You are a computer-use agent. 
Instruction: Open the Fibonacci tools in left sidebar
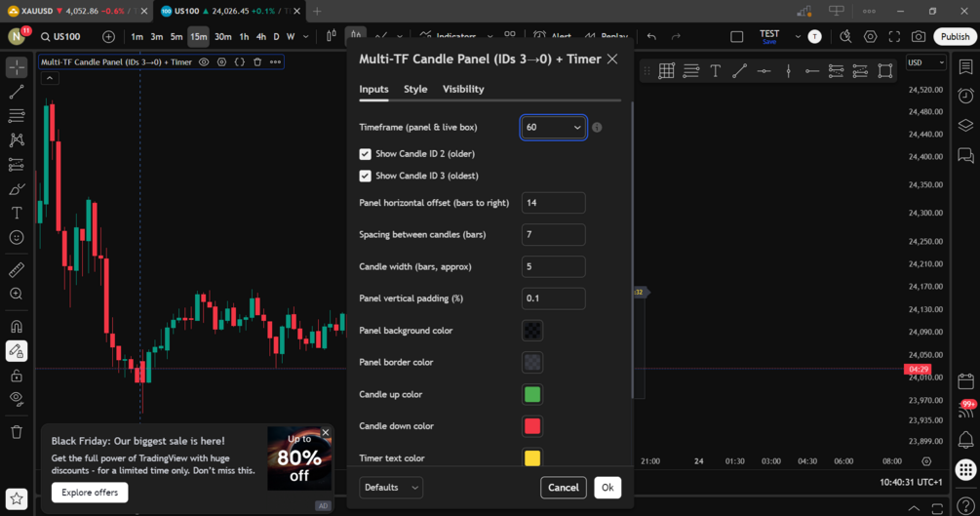(17, 116)
